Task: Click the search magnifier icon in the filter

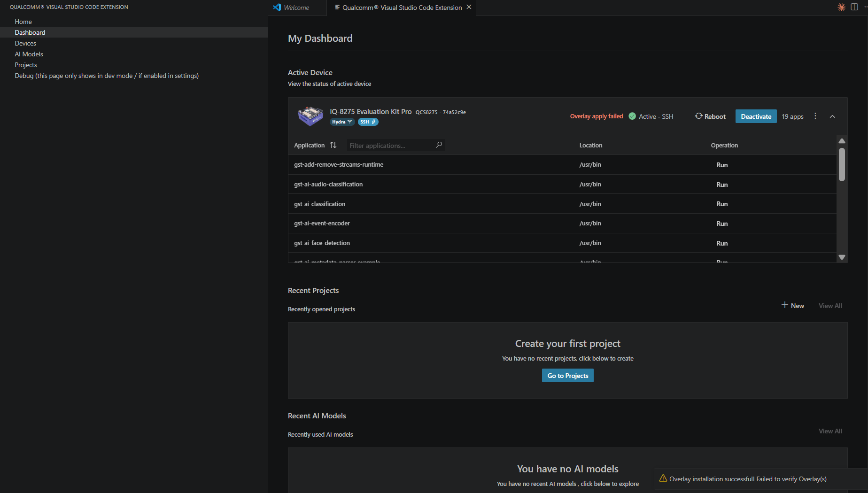Action: [x=439, y=145]
